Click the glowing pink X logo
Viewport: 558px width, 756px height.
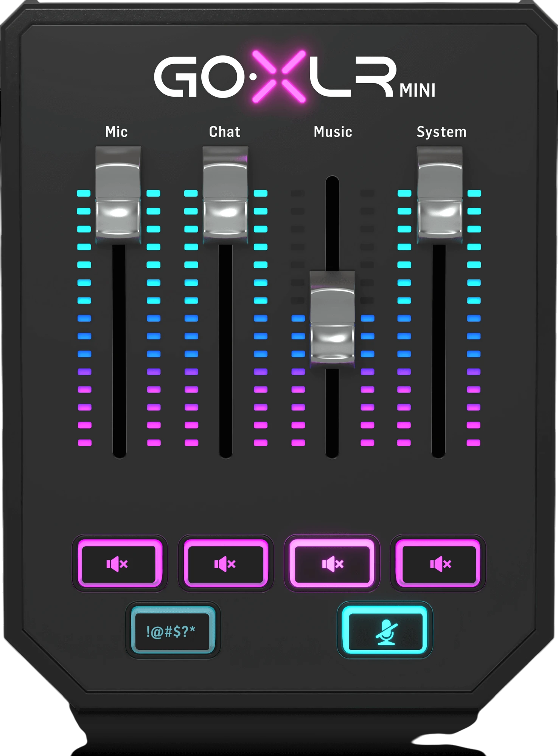tap(279, 76)
